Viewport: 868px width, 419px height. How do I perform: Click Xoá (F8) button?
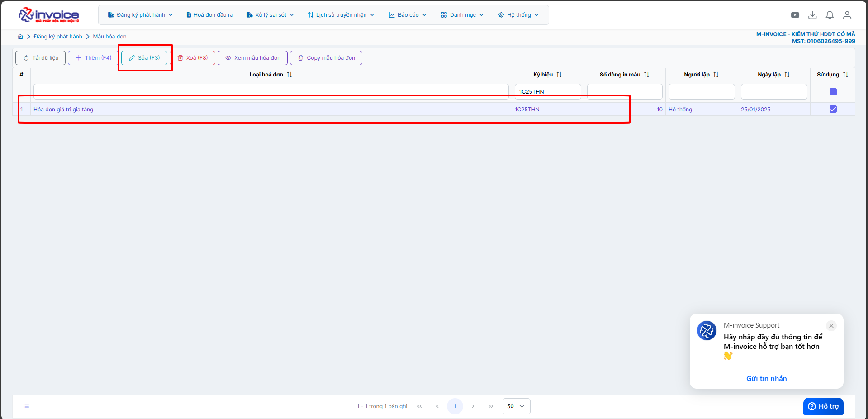(193, 58)
